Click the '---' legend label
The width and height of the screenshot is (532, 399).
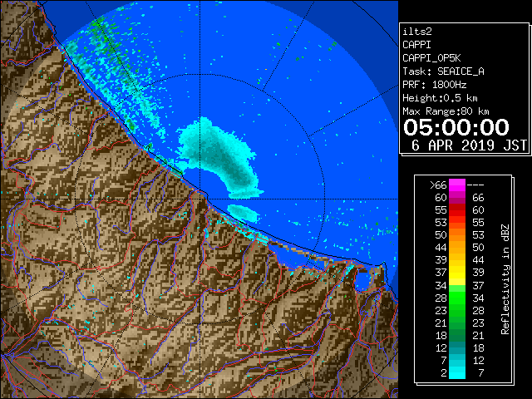(475, 185)
